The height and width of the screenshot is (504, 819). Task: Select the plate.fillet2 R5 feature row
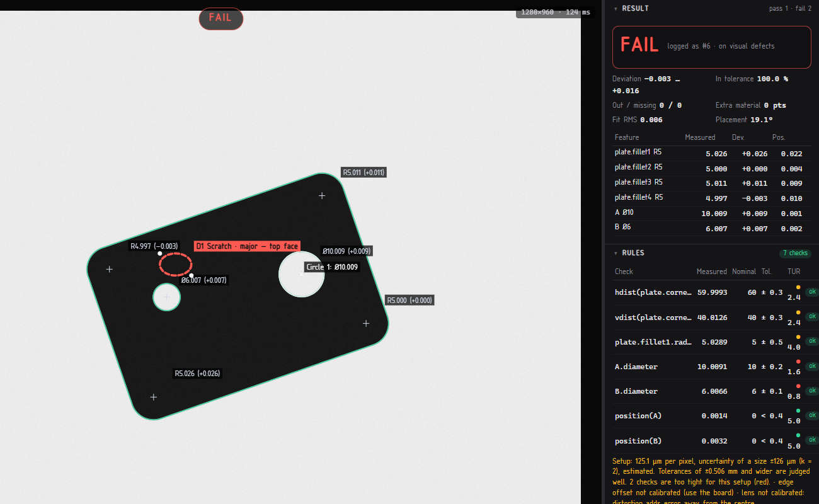(712, 168)
